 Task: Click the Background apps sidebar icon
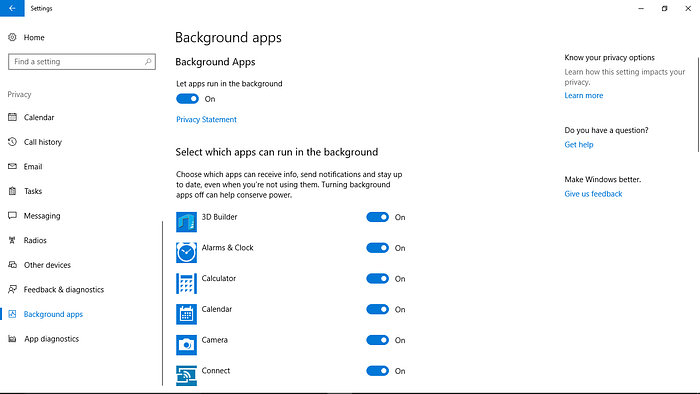pyautogui.click(x=12, y=314)
